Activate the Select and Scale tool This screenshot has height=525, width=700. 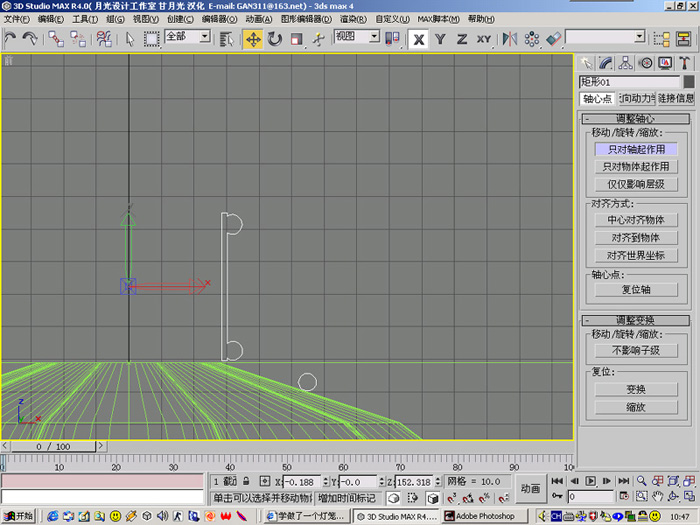[296, 39]
